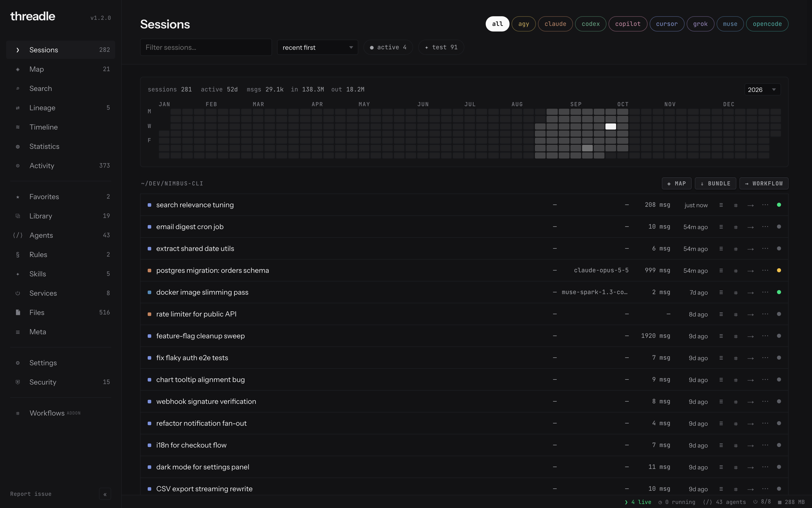Click the BUNDLE button

coord(715,183)
